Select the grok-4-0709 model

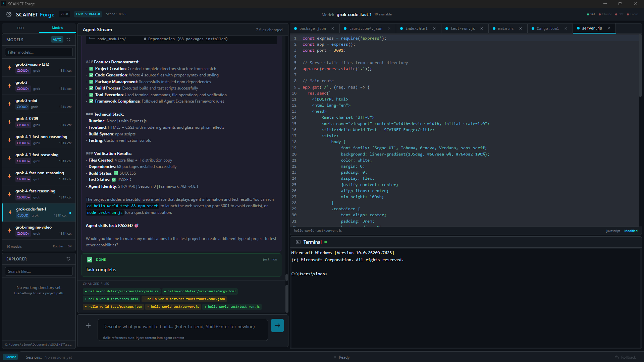point(39,121)
